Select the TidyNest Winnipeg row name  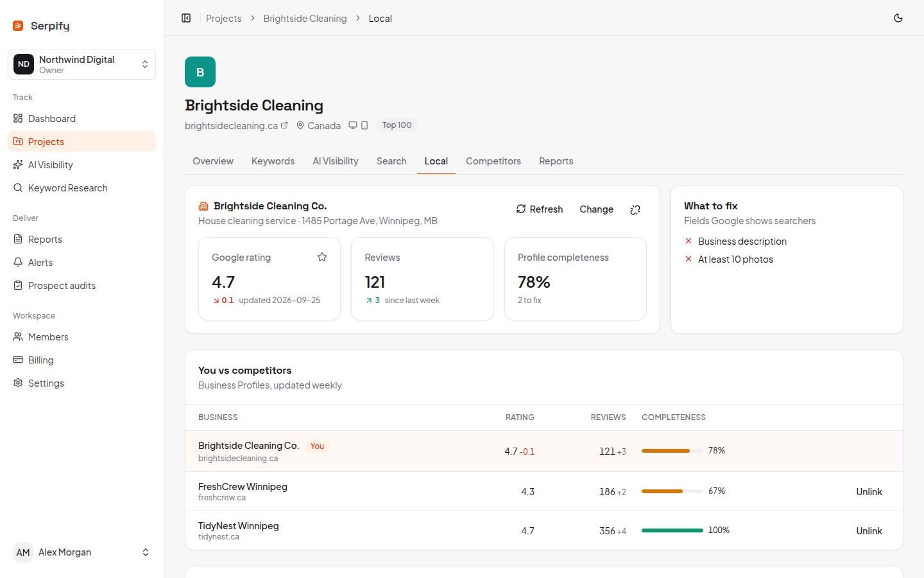pyautogui.click(x=239, y=526)
